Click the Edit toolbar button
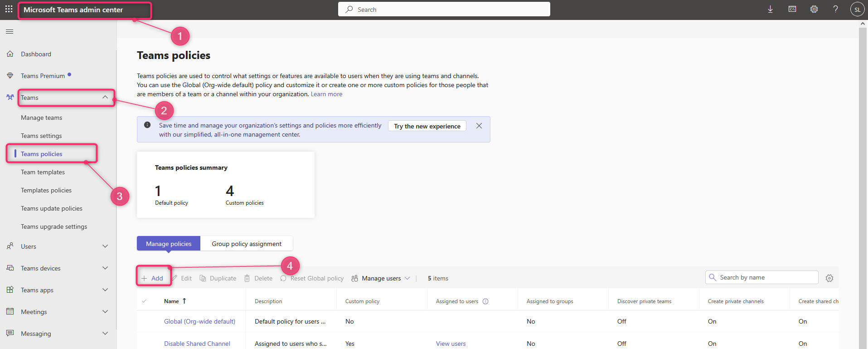 coord(182,278)
